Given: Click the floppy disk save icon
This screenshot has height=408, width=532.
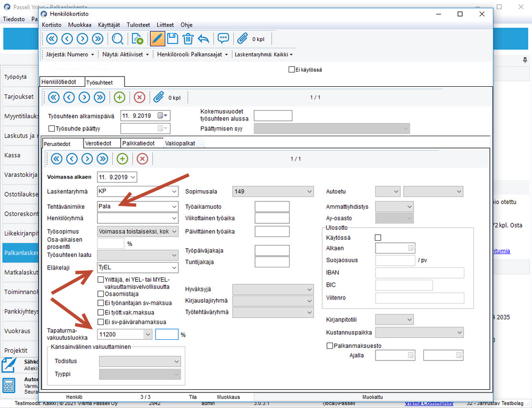Looking at the screenshot, I should (x=173, y=38).
